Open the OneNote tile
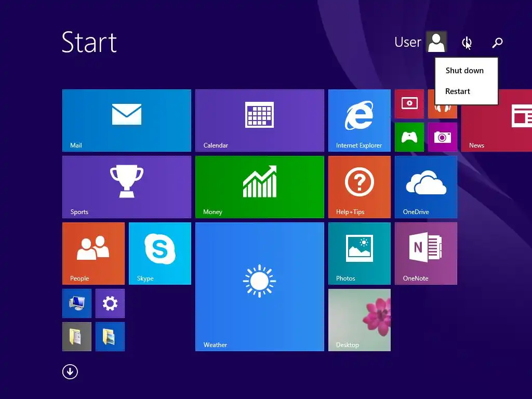 click(426, 254)
